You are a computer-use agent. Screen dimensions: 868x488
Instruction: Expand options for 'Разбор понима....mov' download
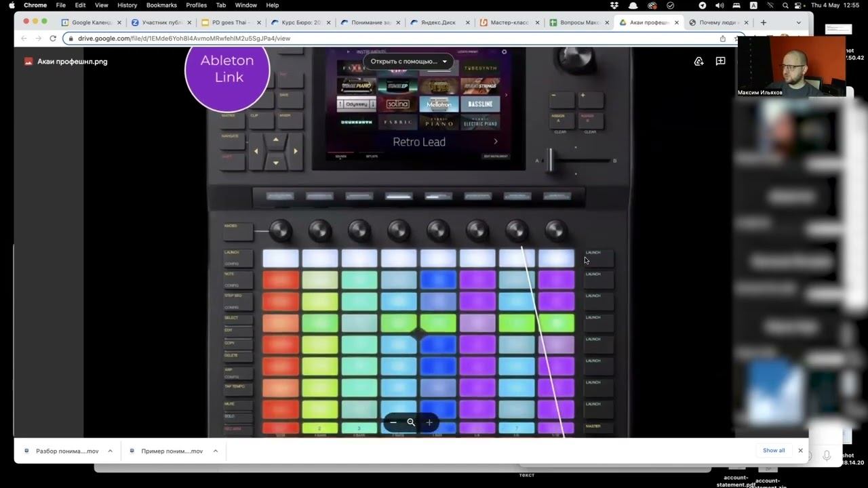point(110,451)
